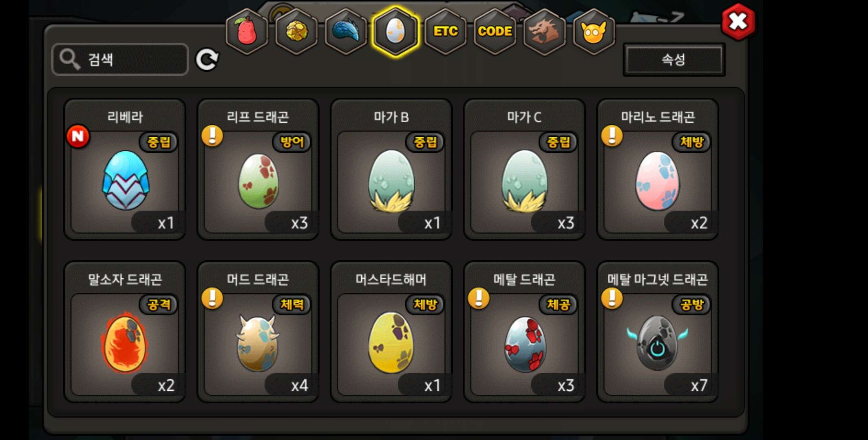The image size is (868, 440).
Task: Click the 검색 search input field
Action: [x=120, y=59]
